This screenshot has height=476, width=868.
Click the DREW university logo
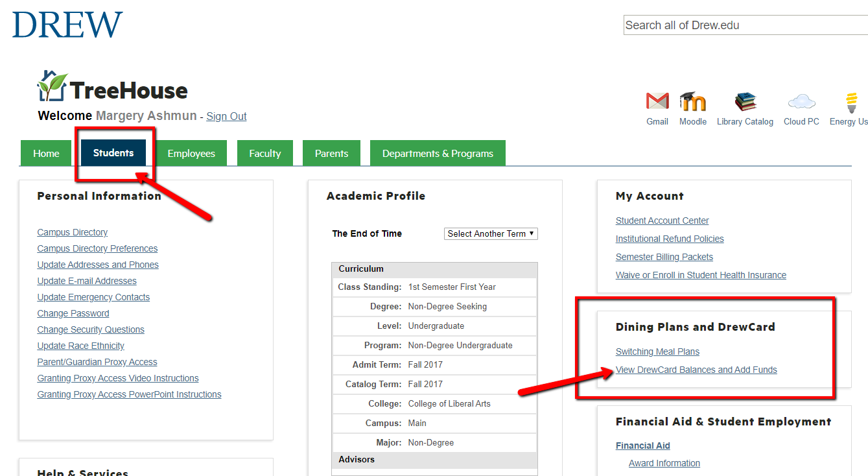point(67,25)
